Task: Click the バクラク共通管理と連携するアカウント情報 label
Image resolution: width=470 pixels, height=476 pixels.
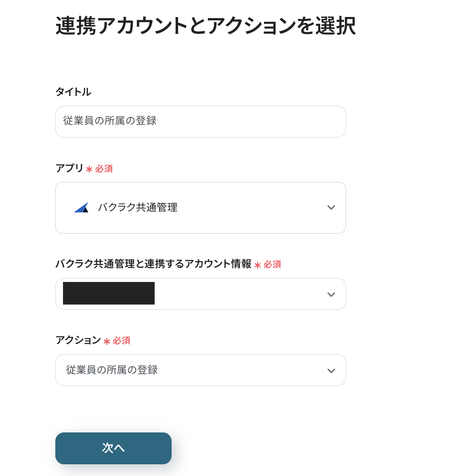Action: click(x=153, y=264)
